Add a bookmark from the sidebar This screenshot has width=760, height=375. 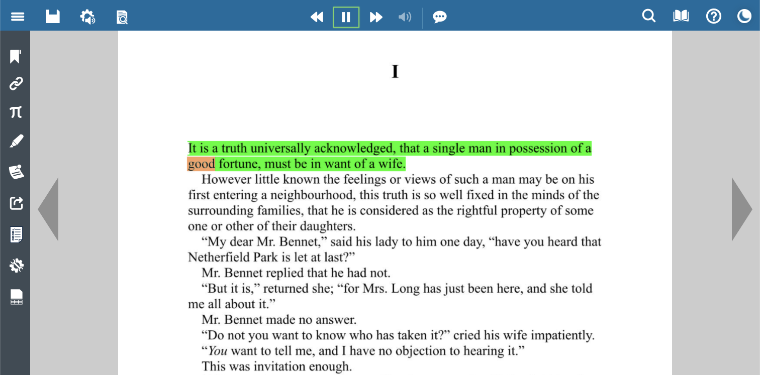click(16, 56)
